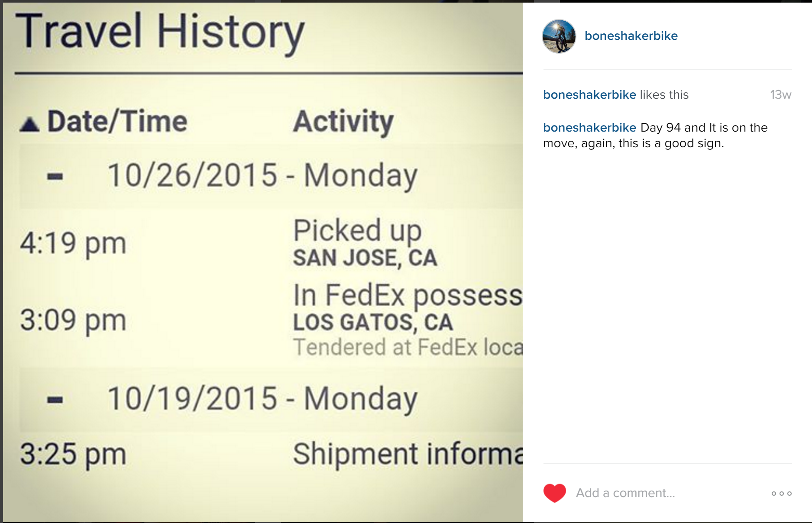
Task: Click the 13w post timestamp
Action: click(780, 95)
